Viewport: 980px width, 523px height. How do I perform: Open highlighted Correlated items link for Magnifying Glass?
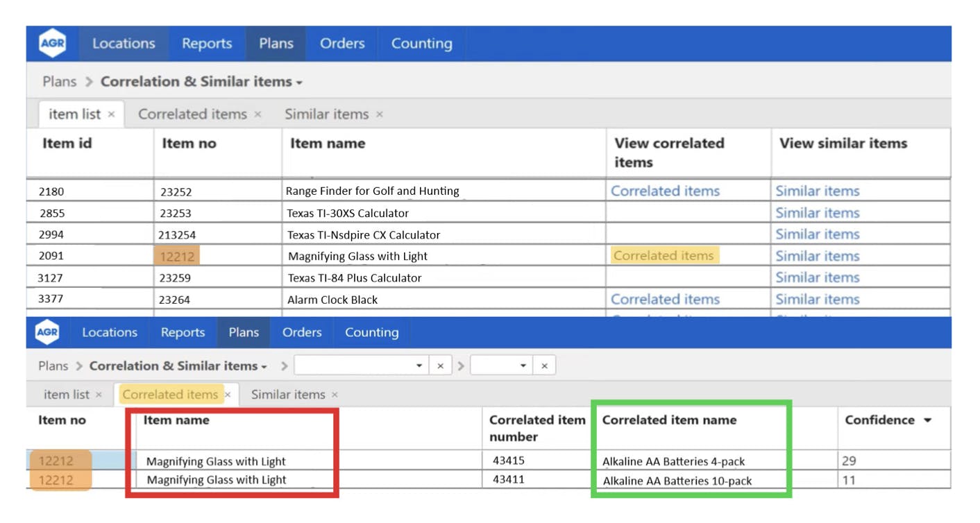(664, 256)
